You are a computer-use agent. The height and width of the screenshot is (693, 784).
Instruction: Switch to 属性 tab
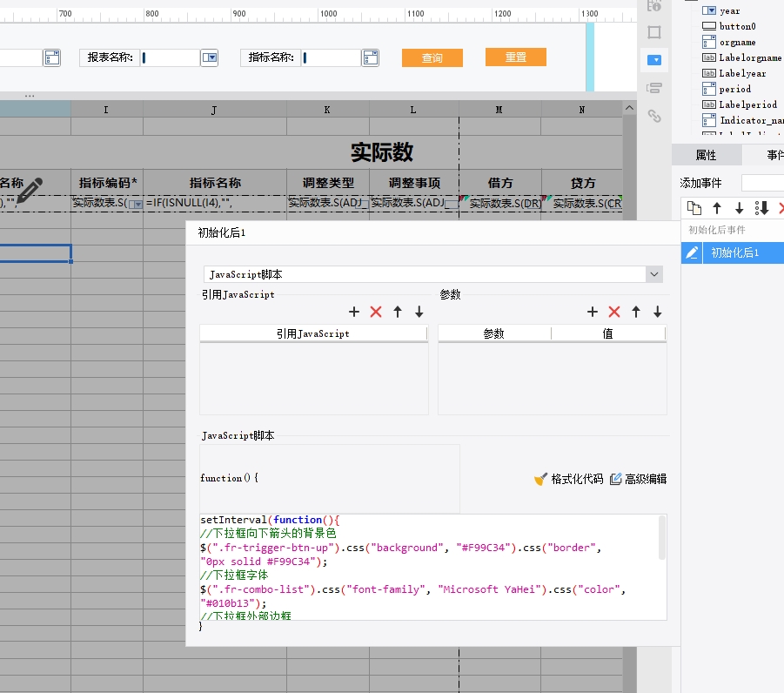click(706, 155)
